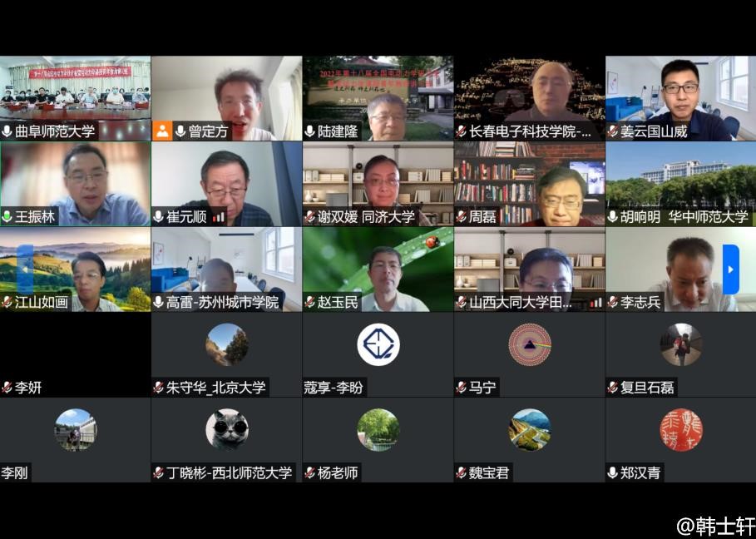This screenshot has height=539, width=756.
Task: Click the orange host icon beside 曾定方
Action: click(162, 131)
